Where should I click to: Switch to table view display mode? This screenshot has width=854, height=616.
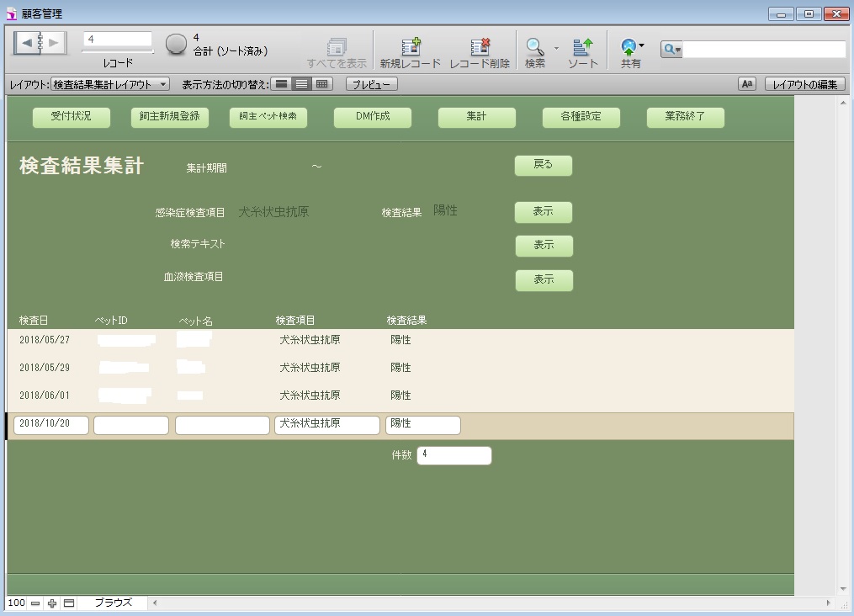322,84
